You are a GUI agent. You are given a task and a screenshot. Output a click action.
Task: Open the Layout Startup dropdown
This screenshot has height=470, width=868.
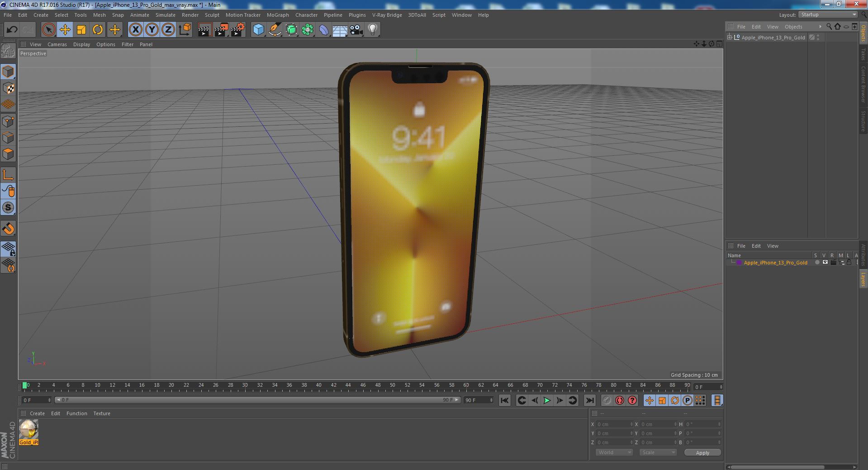click(x=828, y=15)
